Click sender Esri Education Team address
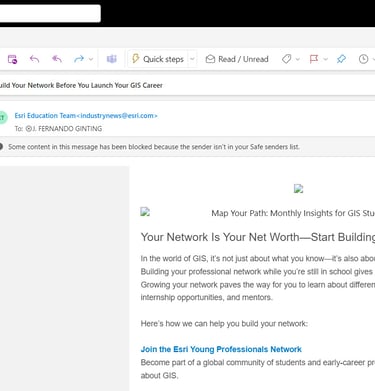This screenshot has height=391, width=375. click(86, 116)
